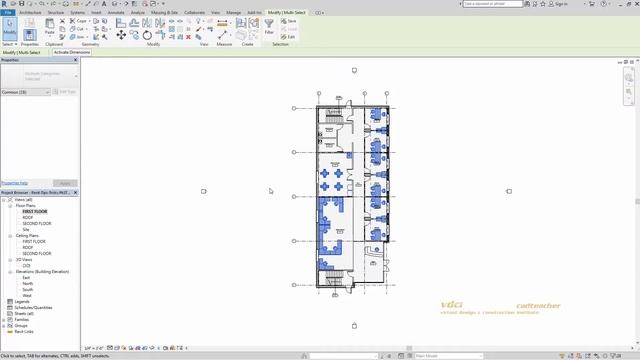The image size is (640, 360).
Task: Select the Rotate tool
Action: click(147, 36)
